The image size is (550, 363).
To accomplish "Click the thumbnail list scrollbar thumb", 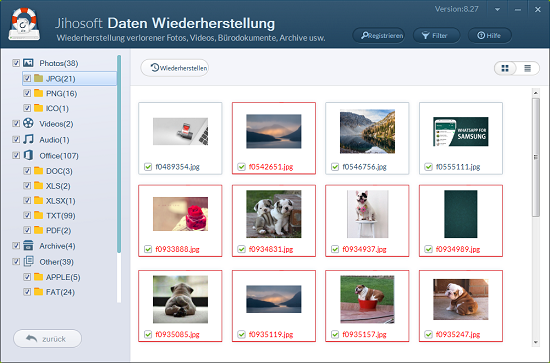I will point(536,157).
